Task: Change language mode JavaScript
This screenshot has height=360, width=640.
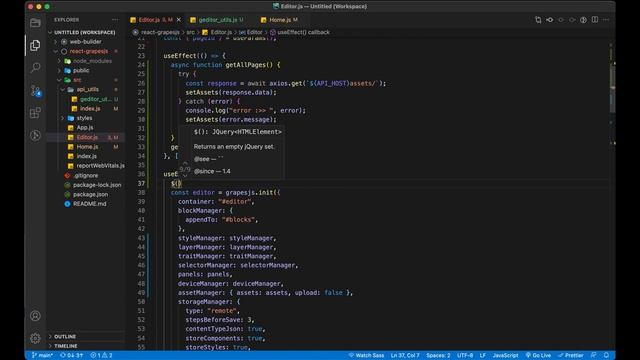Action: point(505,355)
